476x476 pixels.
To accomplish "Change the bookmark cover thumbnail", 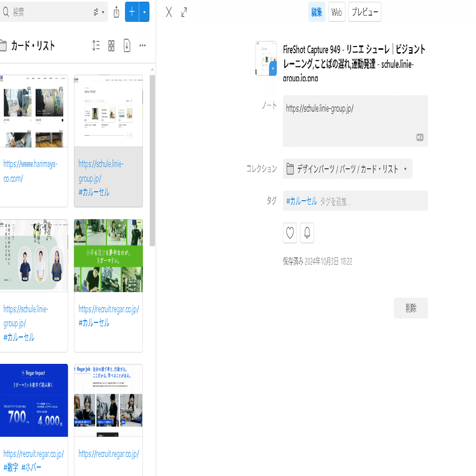I will (x=266, y=58).
